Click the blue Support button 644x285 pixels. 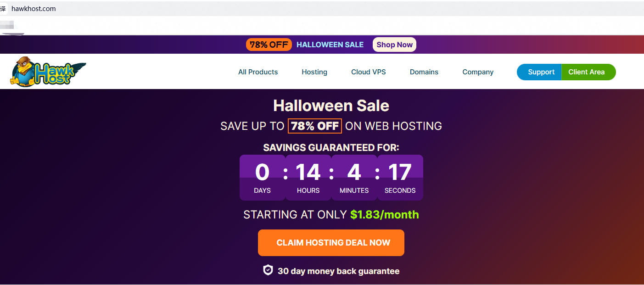tap(539, 72)
